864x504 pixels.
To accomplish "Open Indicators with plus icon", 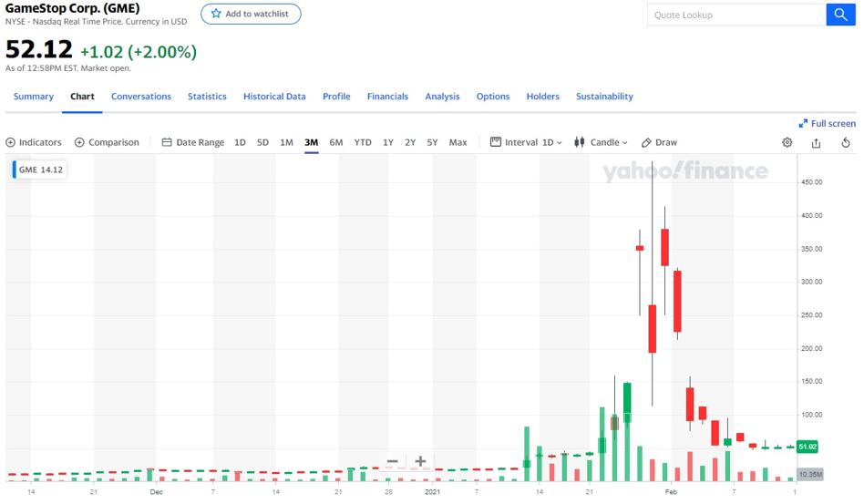I will click(x=34, y=142).
